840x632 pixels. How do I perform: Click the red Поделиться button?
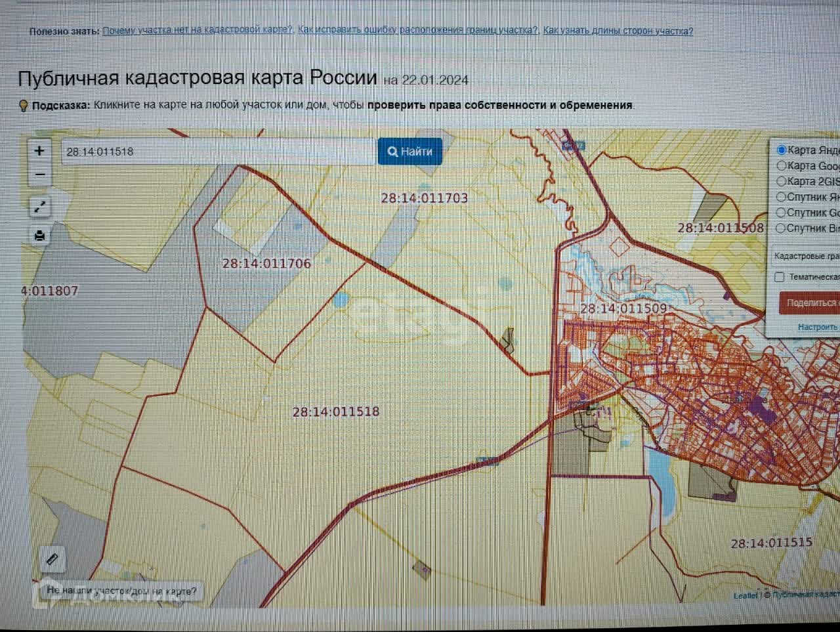coord(809,303)
